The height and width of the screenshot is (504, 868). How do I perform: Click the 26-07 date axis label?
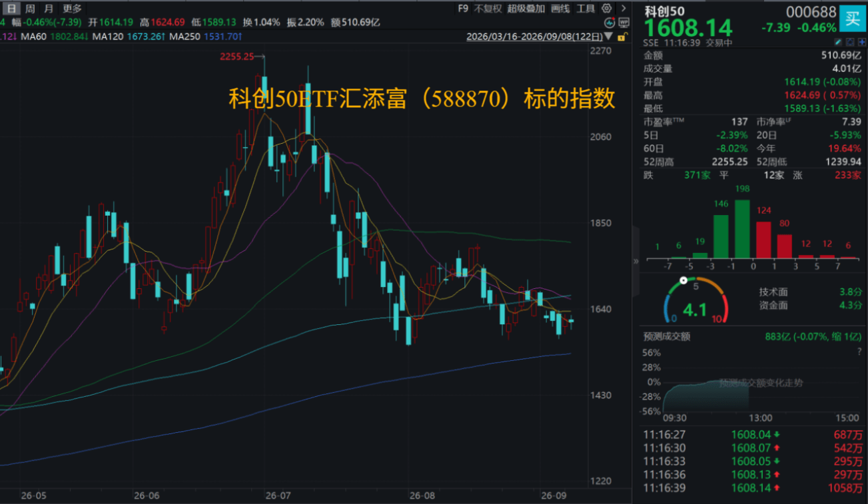278,496
